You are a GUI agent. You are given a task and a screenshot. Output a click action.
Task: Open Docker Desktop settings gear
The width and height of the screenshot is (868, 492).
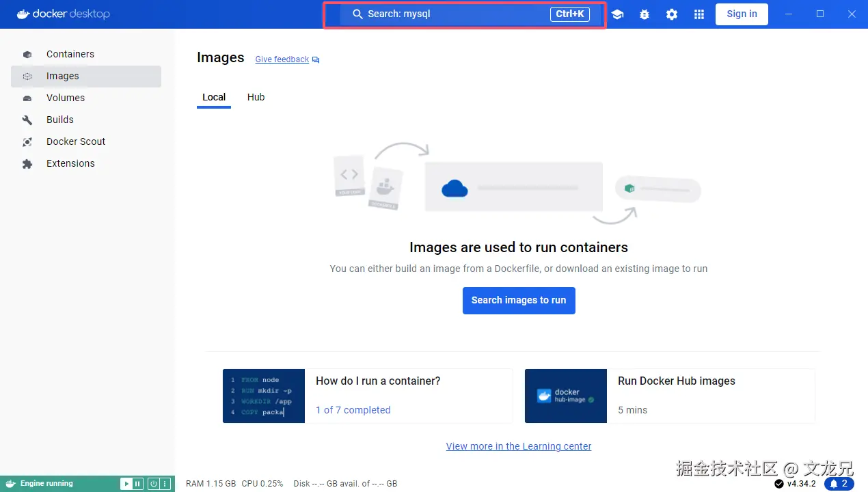[671, 14]
